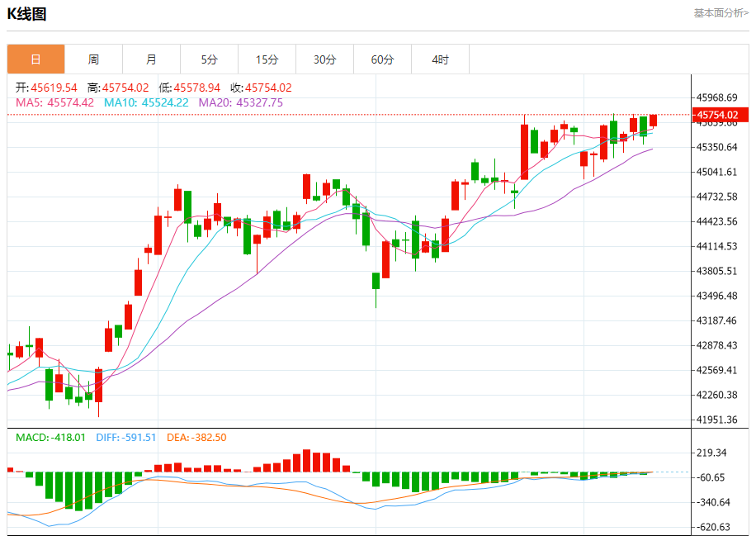Open the 30分 interval tab
The image size is (756, 536).
[x=325, y=59]
